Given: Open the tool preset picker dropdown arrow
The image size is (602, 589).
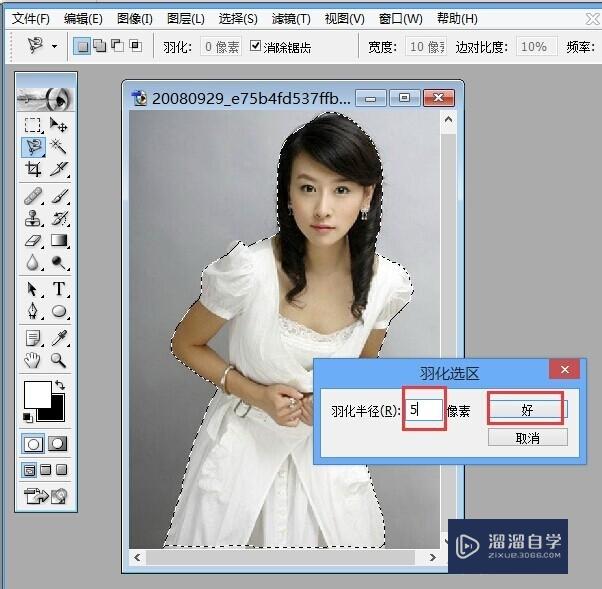Looking at the screenshot, I should click(x=55, y=46).
